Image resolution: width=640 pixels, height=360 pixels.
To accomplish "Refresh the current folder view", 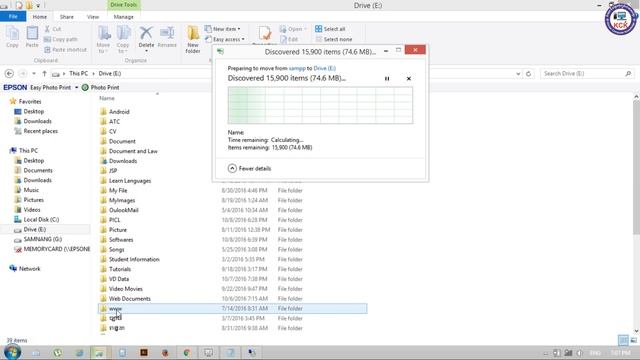I will point(529,74).
